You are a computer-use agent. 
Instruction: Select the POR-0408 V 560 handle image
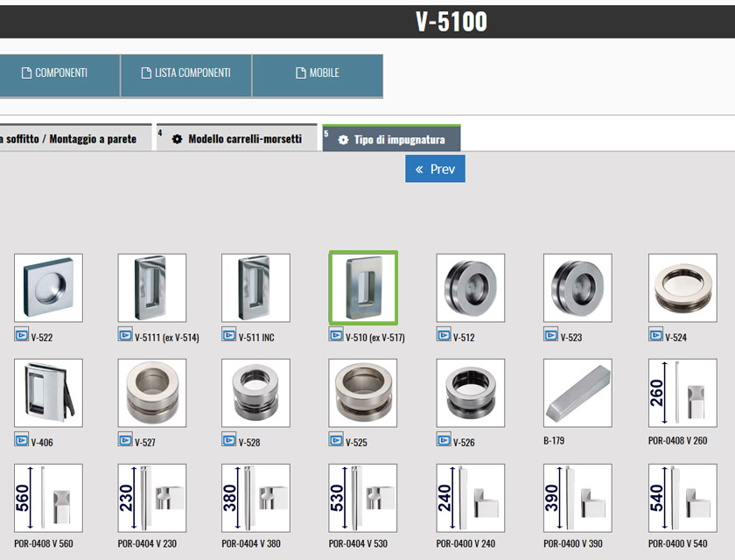(x=48, y=498)
